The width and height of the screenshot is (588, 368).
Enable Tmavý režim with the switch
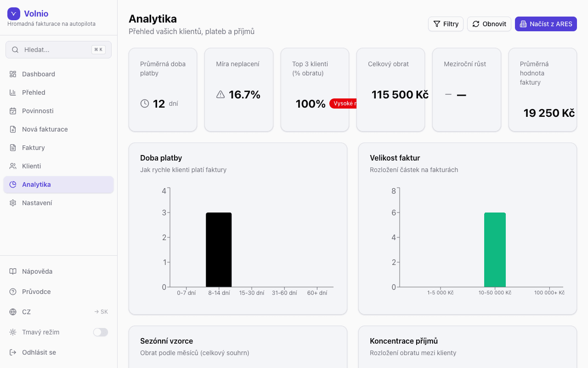[100, 332]
